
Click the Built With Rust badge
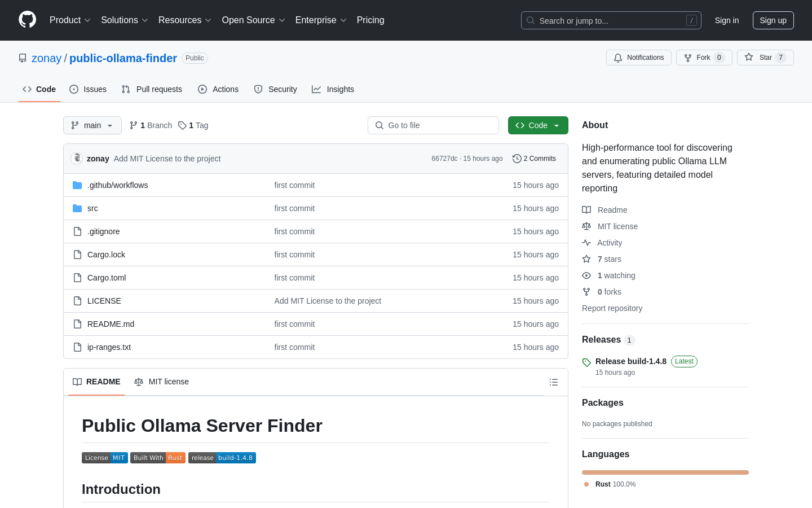158,458
